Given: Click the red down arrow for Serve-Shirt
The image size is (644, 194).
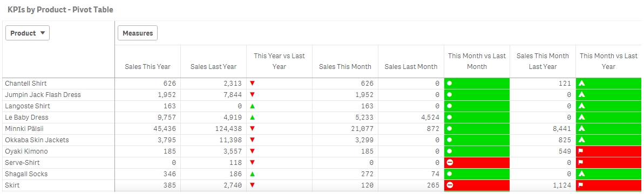Looking at the screenshot, I should pyautogui.click(x=253, y=163).
